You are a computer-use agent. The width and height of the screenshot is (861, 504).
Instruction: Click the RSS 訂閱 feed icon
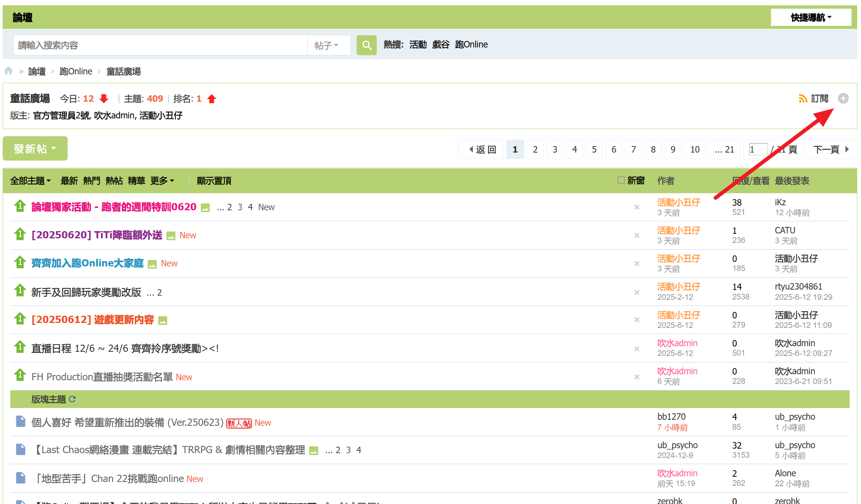point(803,99)
